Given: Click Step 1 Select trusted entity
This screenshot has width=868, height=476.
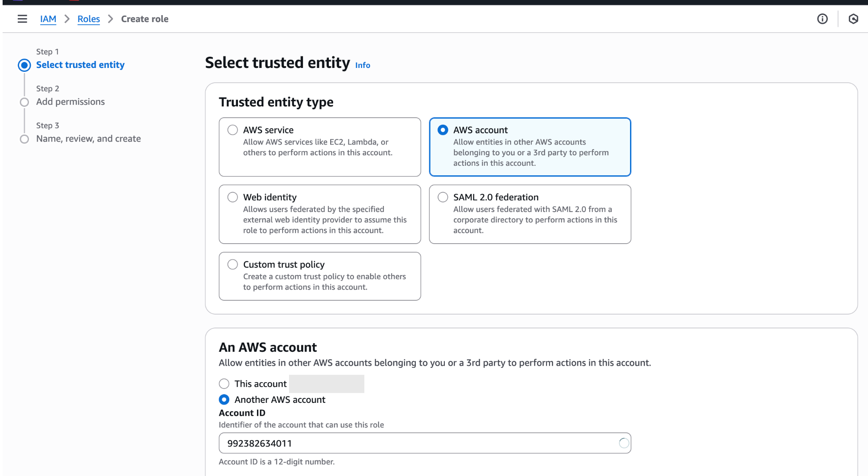Looking at the screenshot, I should tap(80, 64).
